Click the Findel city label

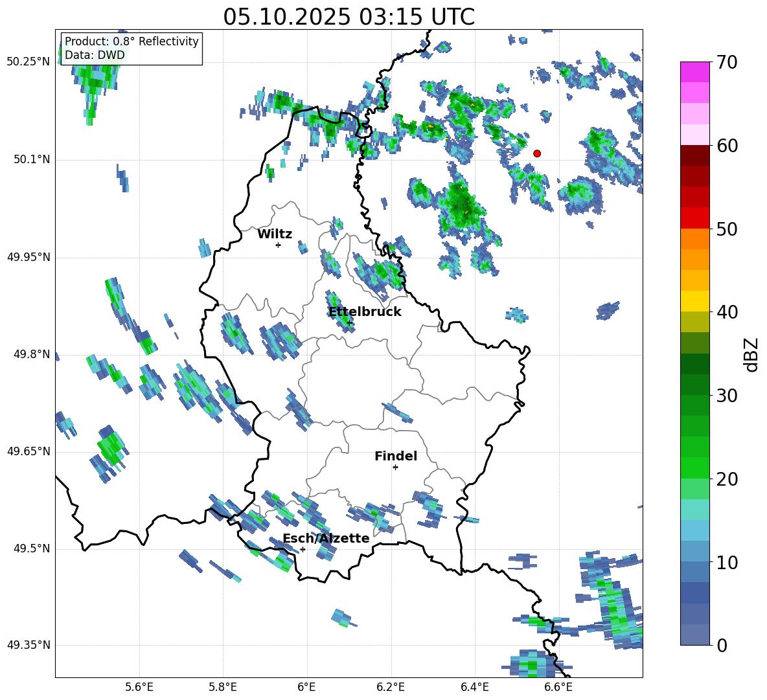[396, 457]
